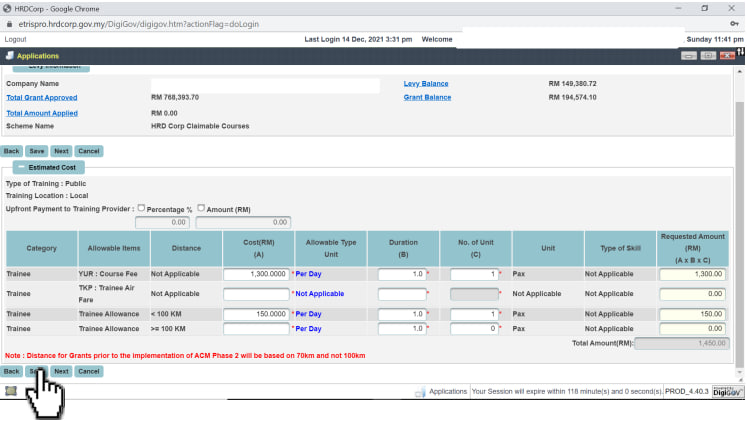The height and width of the screenshot is (422, 747).
Task: Tick the Percentage % checkbox
Action: [x=141, y=208]
